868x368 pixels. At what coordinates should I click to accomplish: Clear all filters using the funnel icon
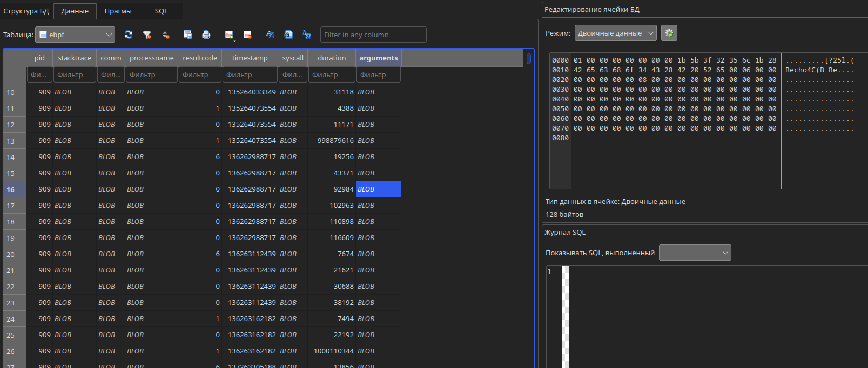(x=147, y=35)
